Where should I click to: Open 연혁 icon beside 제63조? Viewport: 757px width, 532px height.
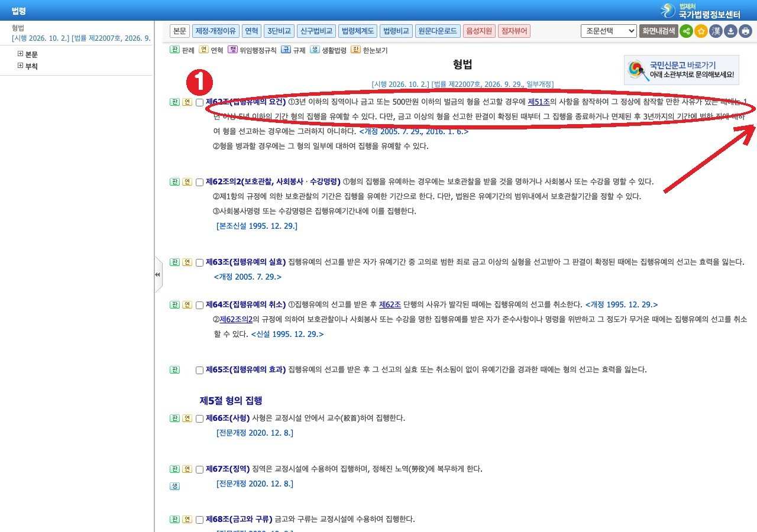click(x=187, y=262)
